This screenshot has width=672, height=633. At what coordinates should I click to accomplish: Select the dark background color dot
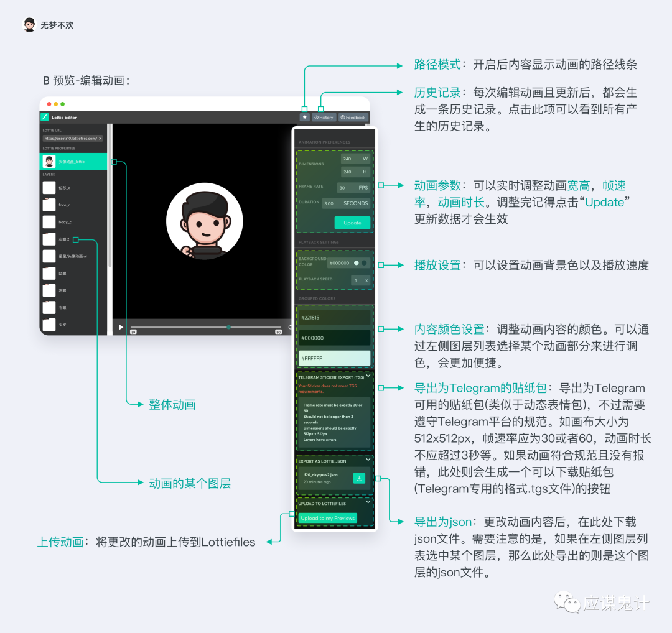tap(365, 263)
